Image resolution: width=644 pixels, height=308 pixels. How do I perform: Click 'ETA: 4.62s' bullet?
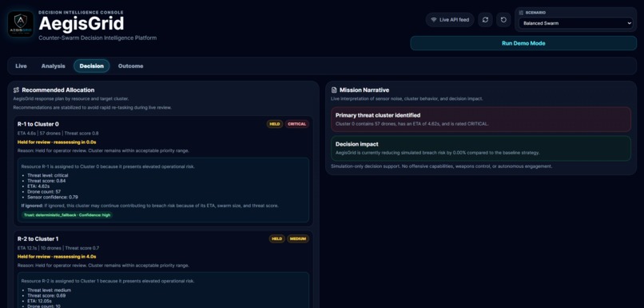click(x=39, y=186)
